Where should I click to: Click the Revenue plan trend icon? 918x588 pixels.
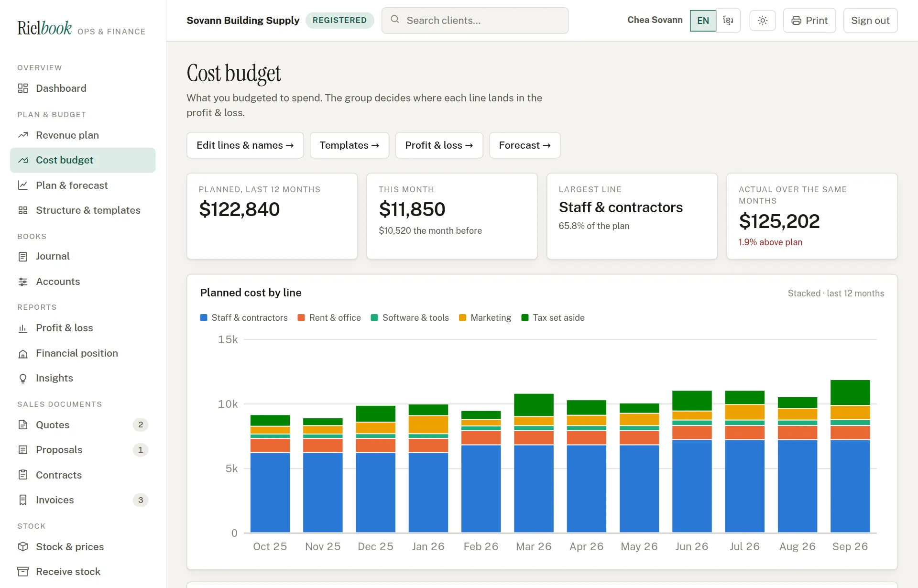click(23, 135)
